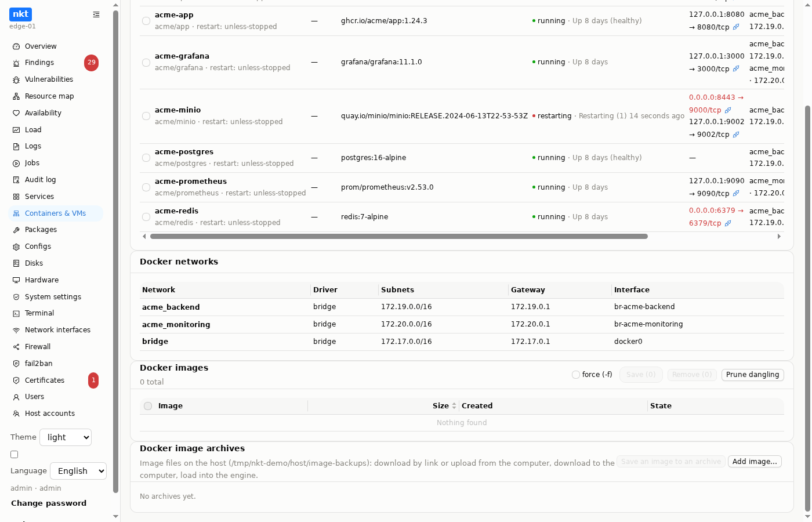Open the link icon beside 9090/tcp
The image size is (812, 522).
[736, 193]
